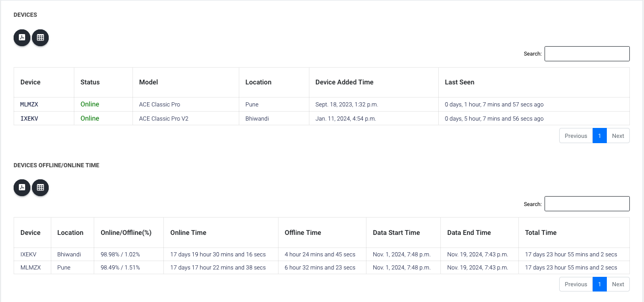
Task: Go to Previous page in Devices table
Action: 576,136
